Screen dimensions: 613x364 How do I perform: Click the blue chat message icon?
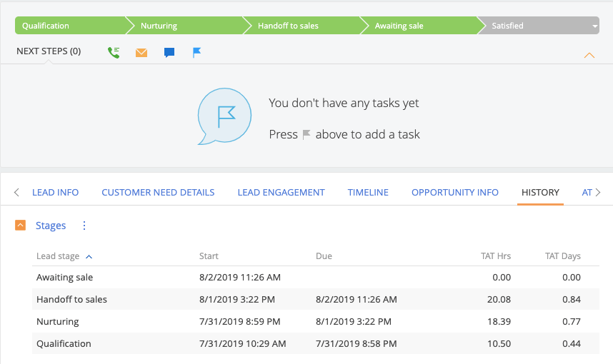[169, 52]
